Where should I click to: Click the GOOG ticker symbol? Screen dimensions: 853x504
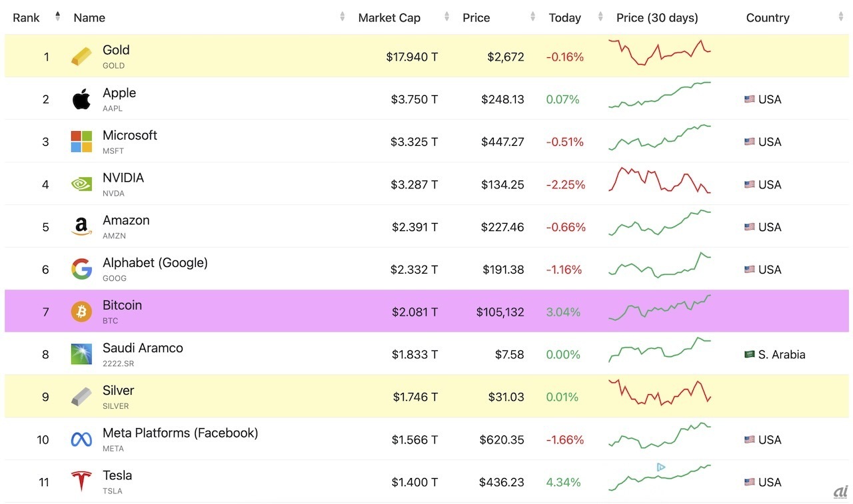pos(115,278)
